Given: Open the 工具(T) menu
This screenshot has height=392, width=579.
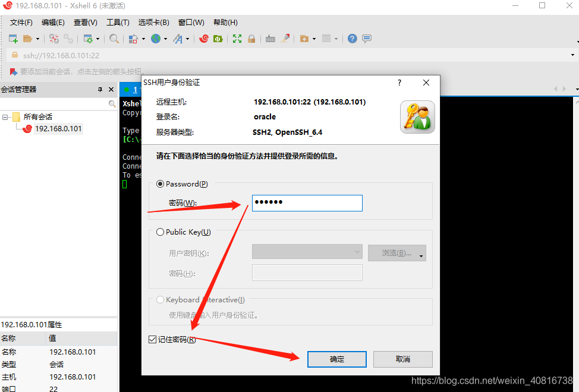Looking at the screenshot, I should (x=118, y=23).
